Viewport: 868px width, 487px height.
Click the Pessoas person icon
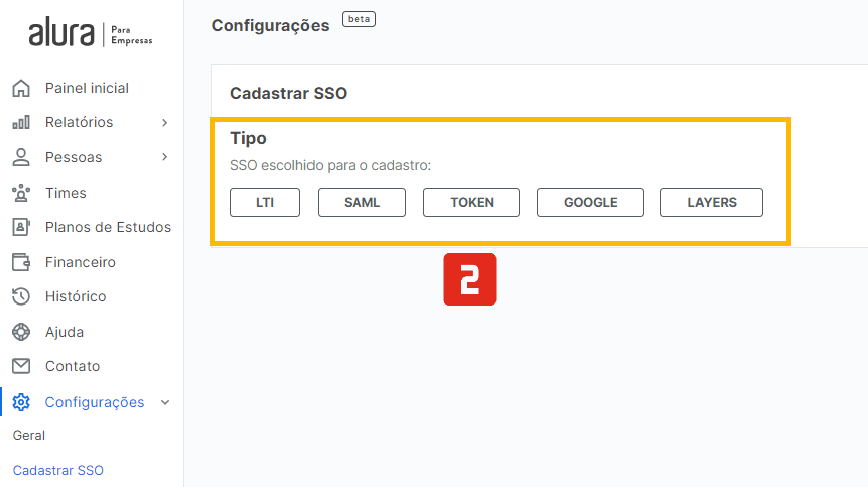coord(21,157)
